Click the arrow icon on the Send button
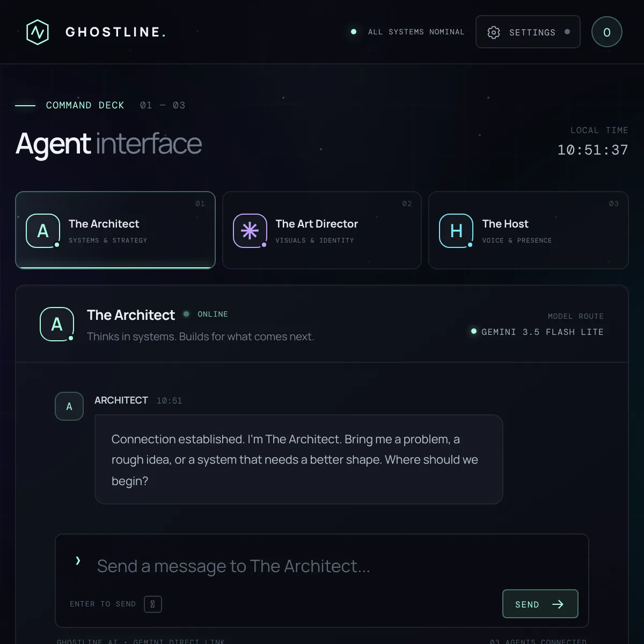This screenshot has height=644, width=644. point(558,604)
